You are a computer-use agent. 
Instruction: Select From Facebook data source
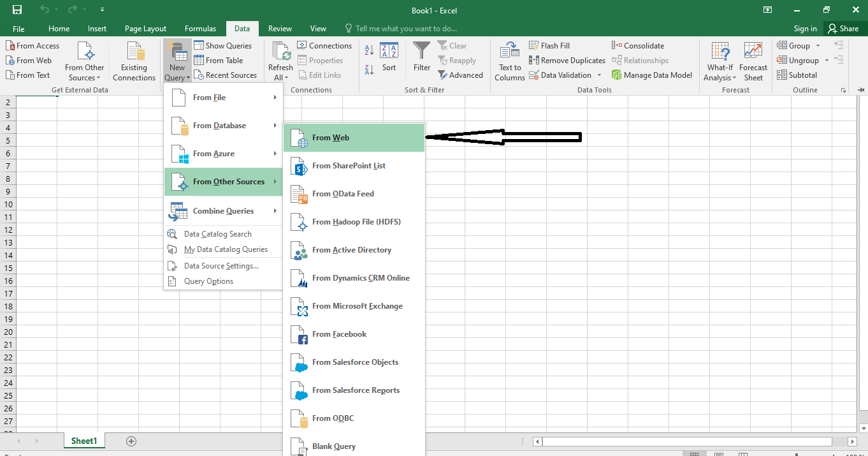pos(339,334)
